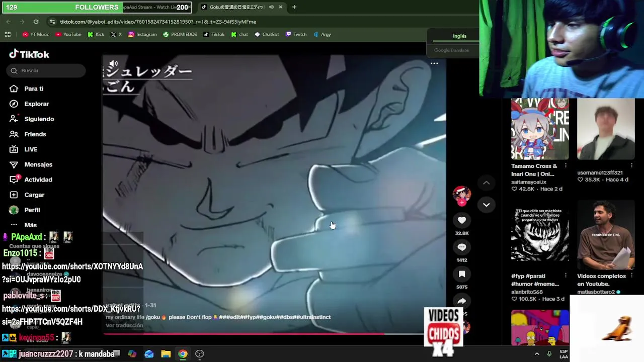The height and width of the screenshot is (362, 644).
Task: Open options for Videos completos video
Action: tap(631, 276)
